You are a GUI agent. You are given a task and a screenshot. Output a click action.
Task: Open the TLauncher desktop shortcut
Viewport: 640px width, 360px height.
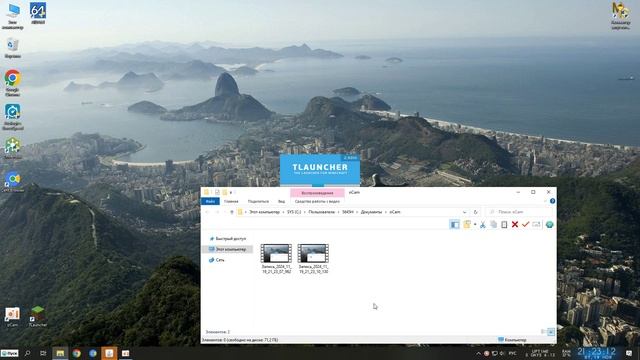point(38,317)
